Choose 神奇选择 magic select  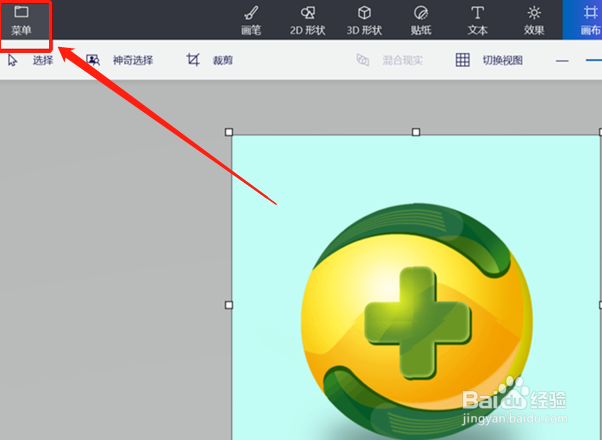119,60
